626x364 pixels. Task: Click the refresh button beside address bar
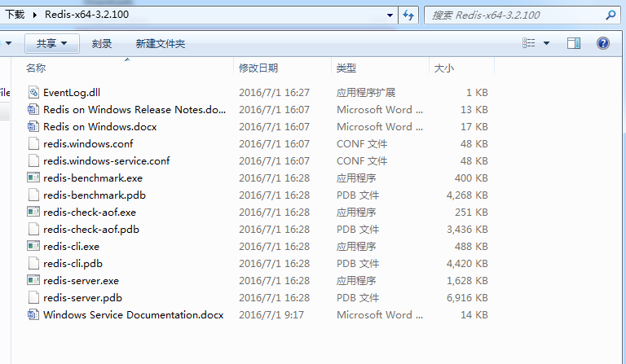tap(408, 15)
